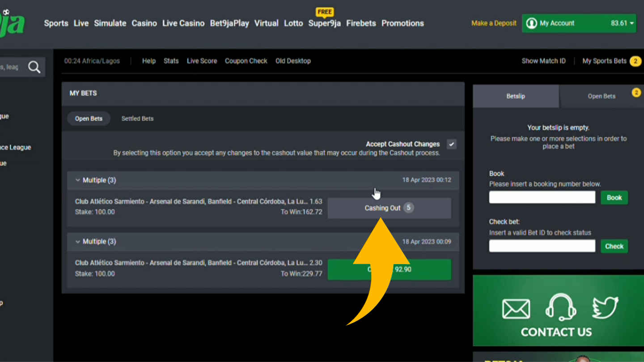Open the My Account balance dropdown
Image resolution: width=644 pixels, height=362 pixels.
point(623,23)
